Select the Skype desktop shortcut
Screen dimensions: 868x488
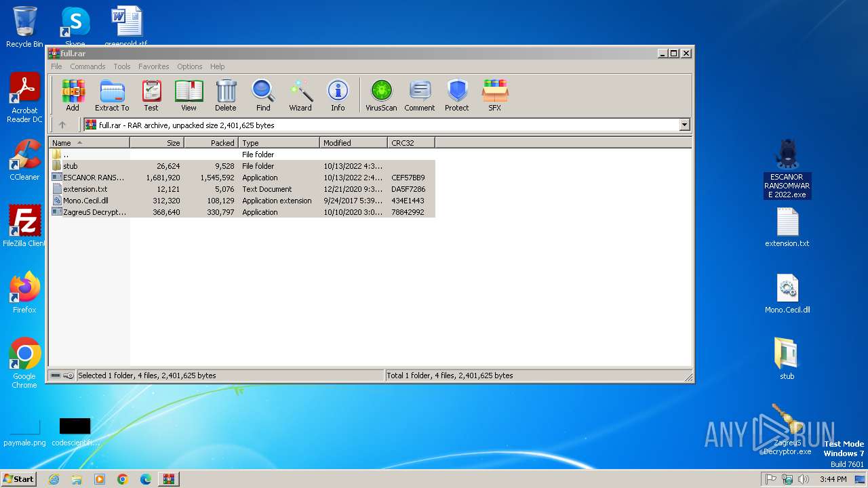(x=75, y=26)
